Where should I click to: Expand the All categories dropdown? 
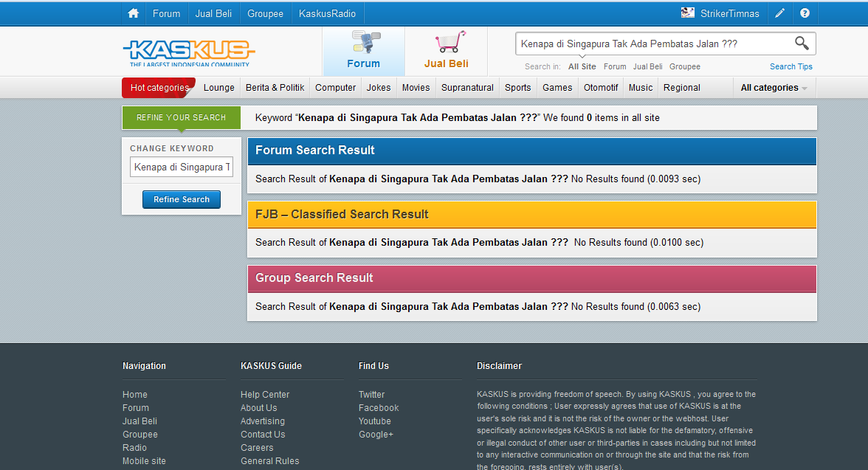coord(774,88)
